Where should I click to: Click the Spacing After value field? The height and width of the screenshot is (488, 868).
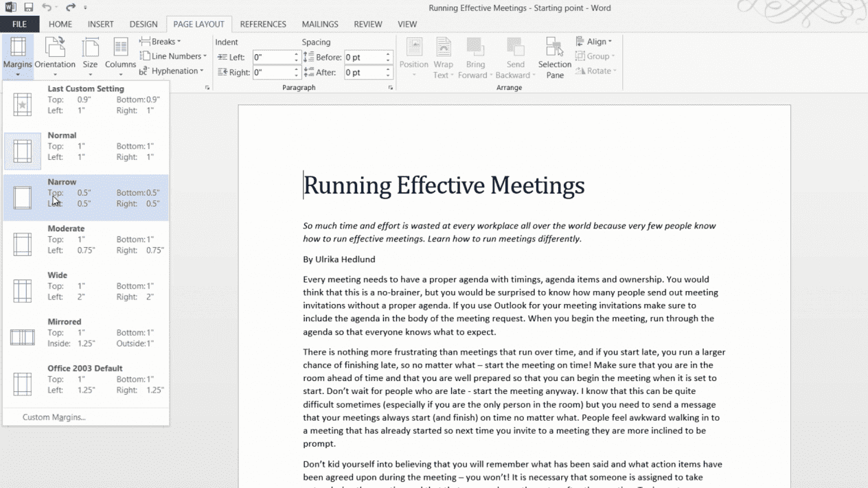tap(364, 72)
